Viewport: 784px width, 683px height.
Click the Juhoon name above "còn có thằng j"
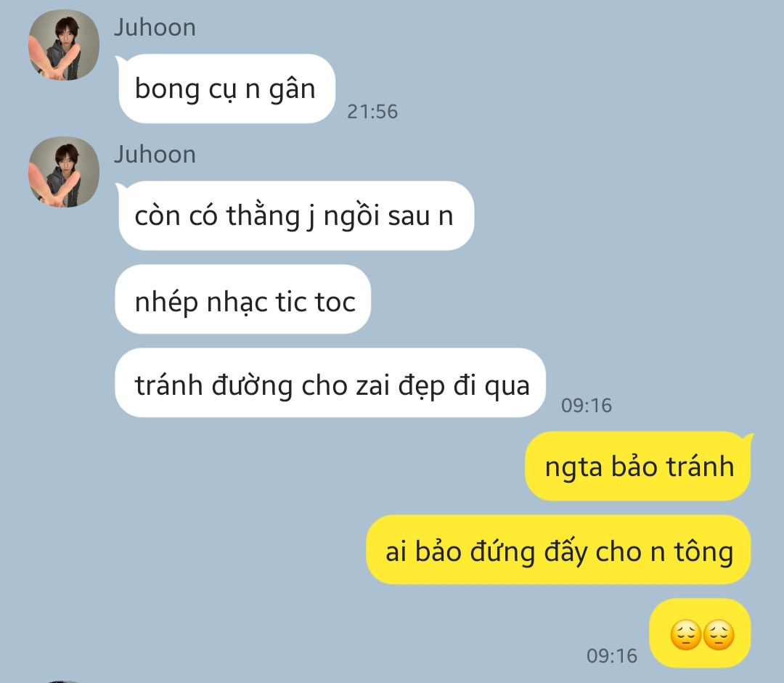point(155,155)
